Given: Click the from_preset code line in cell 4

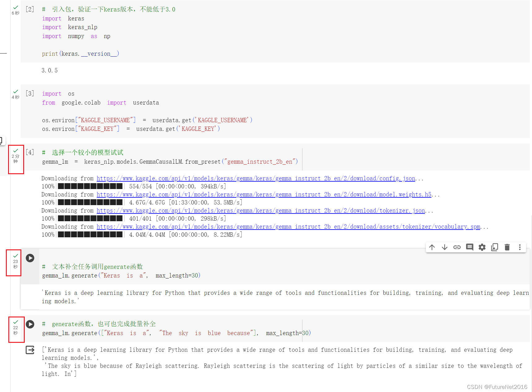Looking at the screenshot, I should pyautogui.click(x=170, y=162).
